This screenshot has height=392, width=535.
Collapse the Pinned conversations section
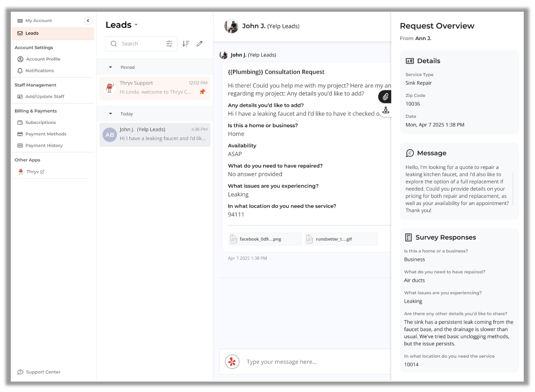[x=111, y=68]
